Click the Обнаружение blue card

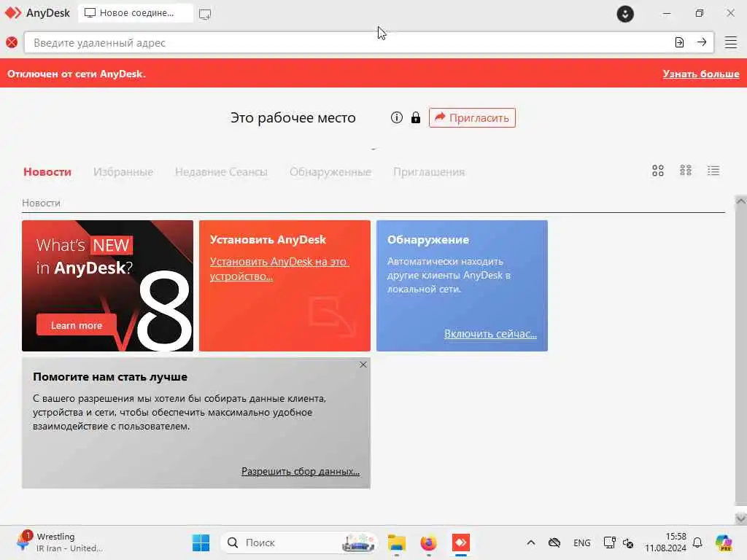[462, 286]
